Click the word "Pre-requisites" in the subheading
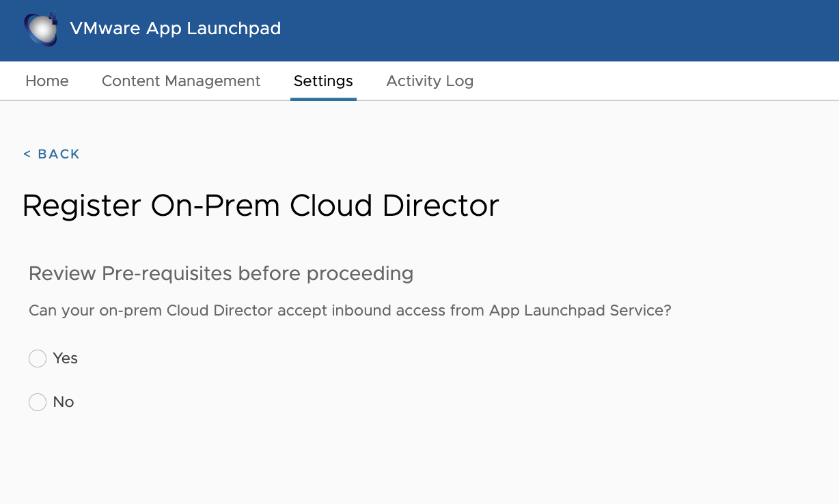The height and width of the screenshot is (504, 839). (x=167, y=274)
